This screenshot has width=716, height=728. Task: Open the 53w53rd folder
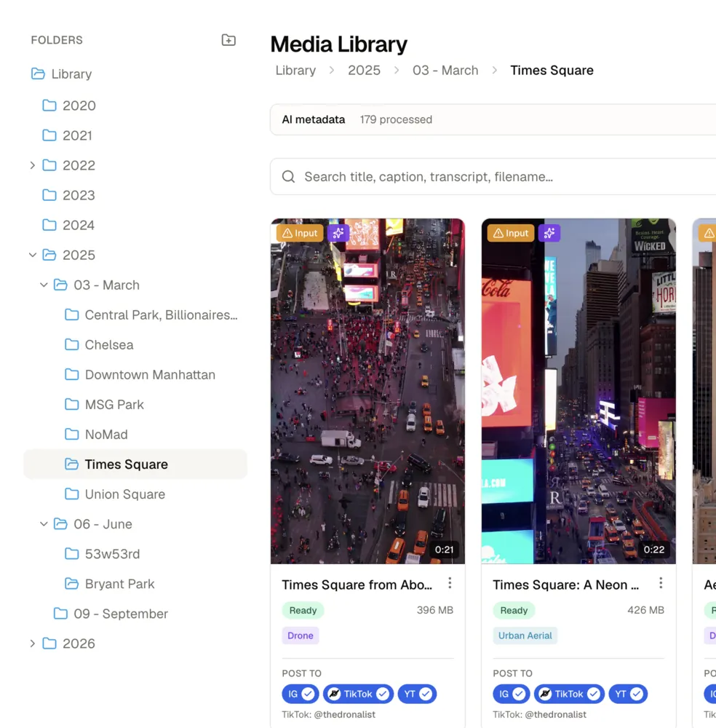click(135, 554)
